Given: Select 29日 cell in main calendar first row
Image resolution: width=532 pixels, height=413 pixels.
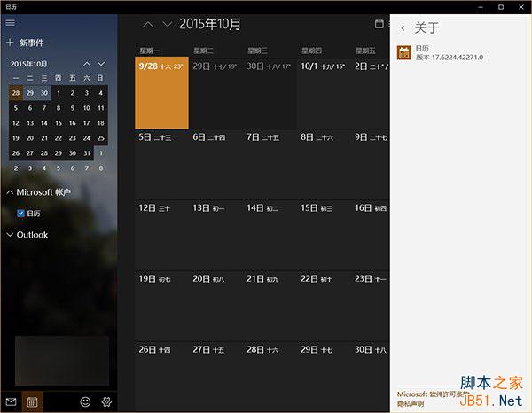Looking at the screenshot, I should tap(215, 93).
